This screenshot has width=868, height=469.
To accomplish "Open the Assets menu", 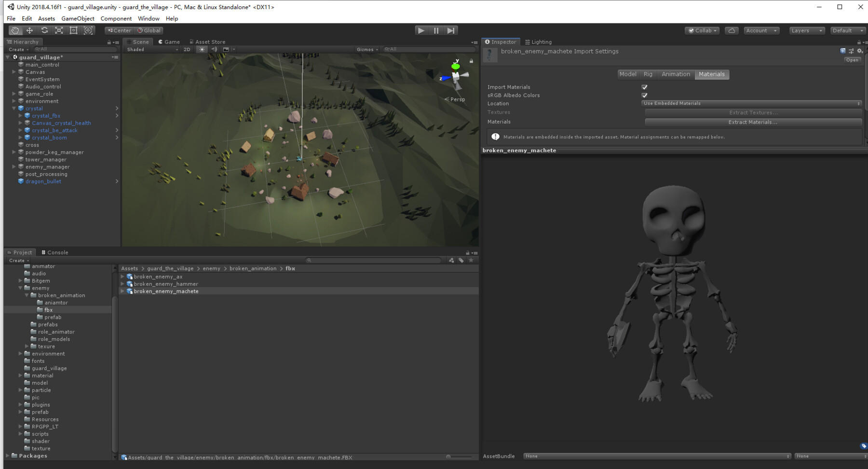I will [x=46, y=18].
